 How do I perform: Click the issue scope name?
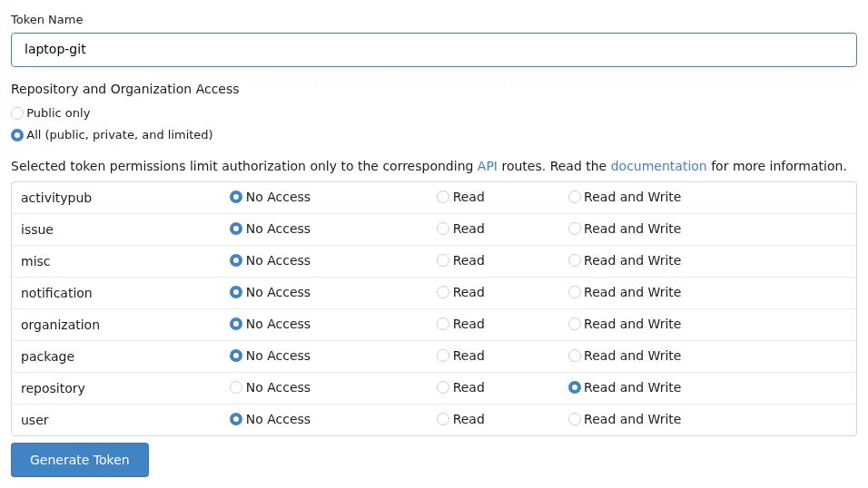click(x=37, y=229)
